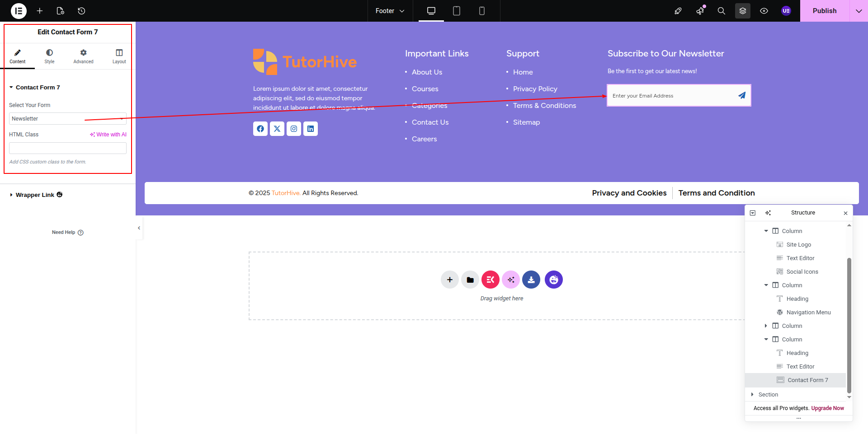Switch to tablet device view
This screenshot has height=434, width=868.
pyautogui.click(x=456, y=11)
